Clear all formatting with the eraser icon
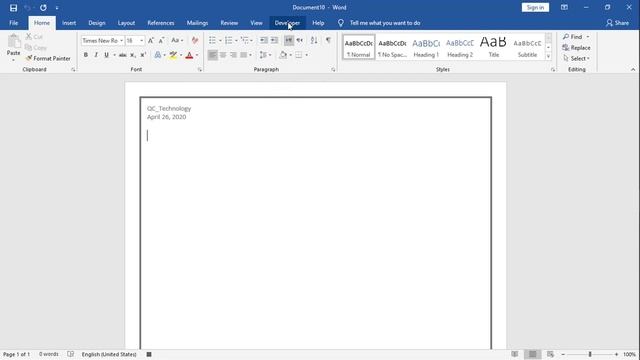The height and width of the screenshot is (360, 640). coord(195,40)
